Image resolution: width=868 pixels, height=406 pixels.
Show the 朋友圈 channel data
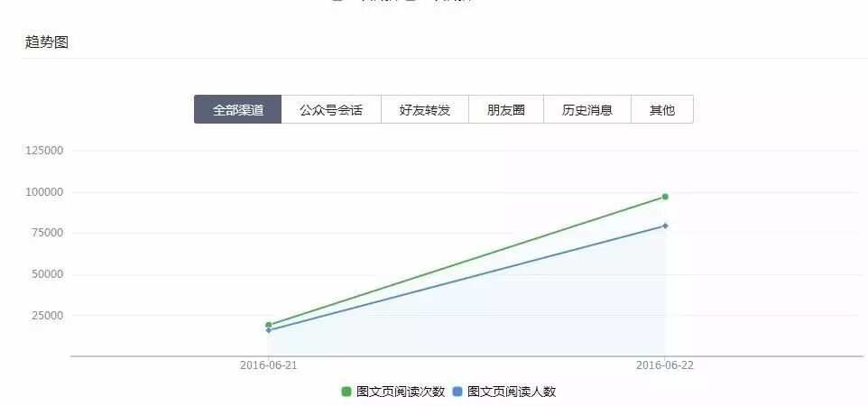coord(505,110)
